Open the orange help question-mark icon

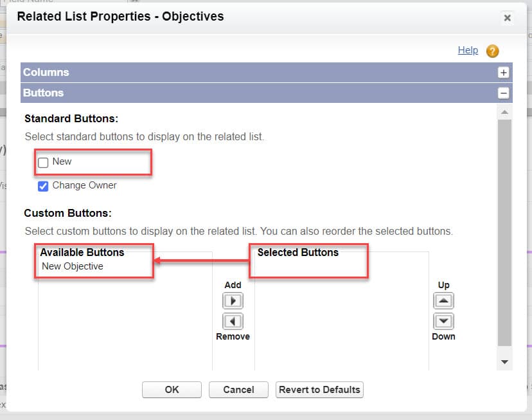point(492,51)
